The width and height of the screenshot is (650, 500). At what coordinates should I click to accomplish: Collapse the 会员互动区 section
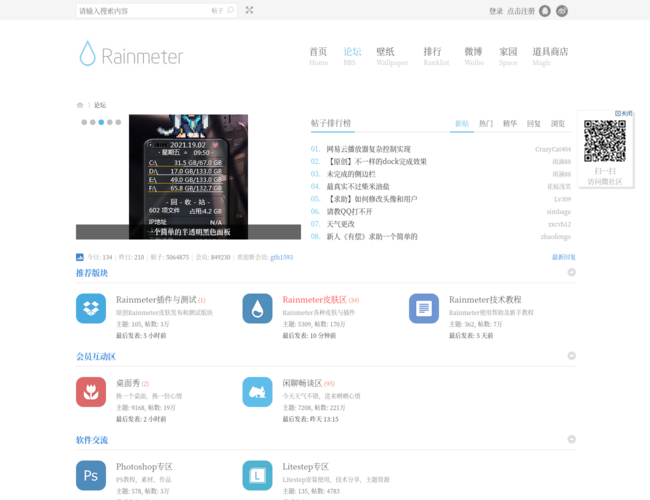click(x=571, y=356)
